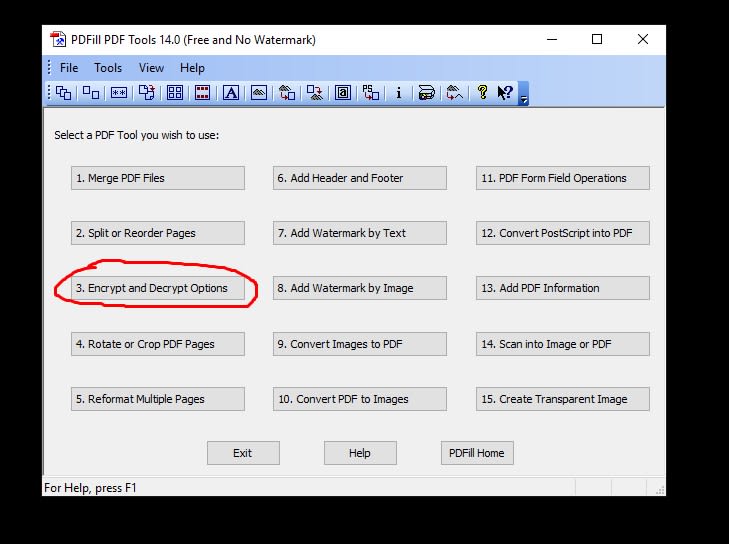
Task: Activate the context help pointer icon
Action: point(505,93)
